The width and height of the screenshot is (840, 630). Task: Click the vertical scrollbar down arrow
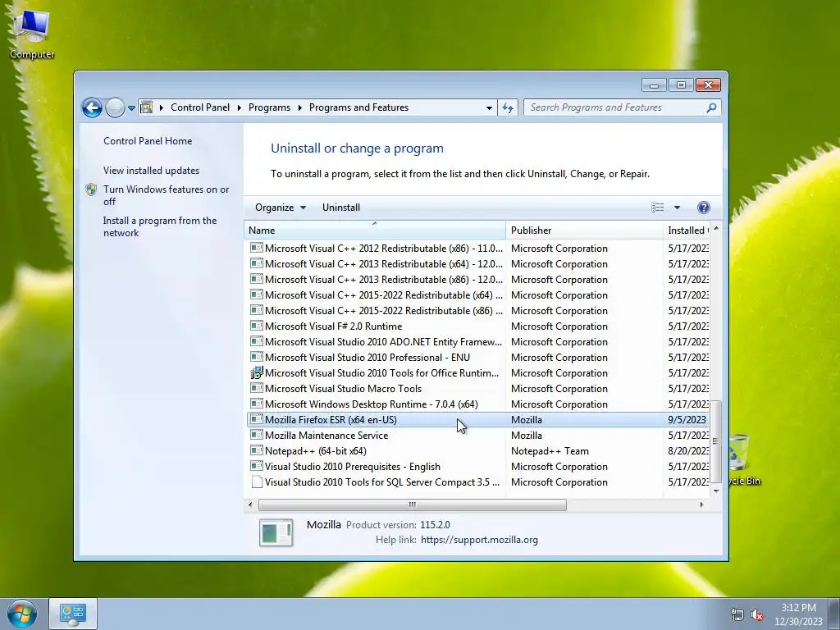click(715, 491)
